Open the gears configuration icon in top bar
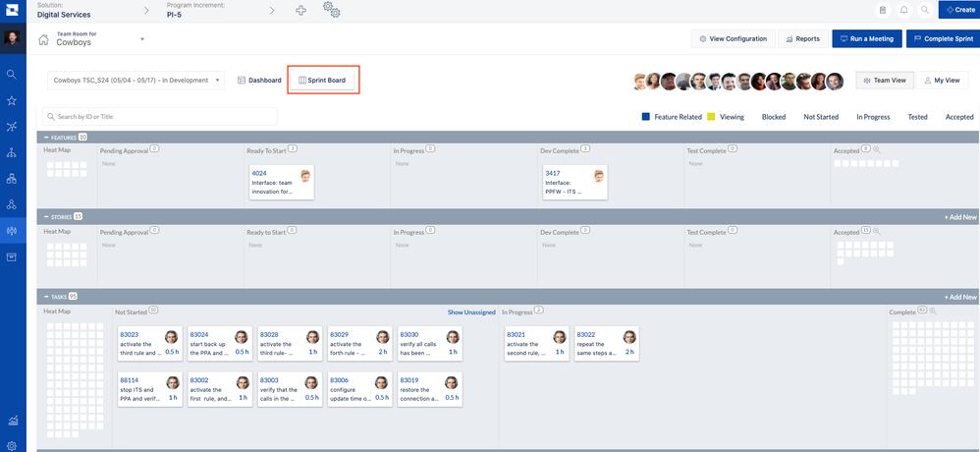Viewport: 980px width, 452px height. pos(331,10)
